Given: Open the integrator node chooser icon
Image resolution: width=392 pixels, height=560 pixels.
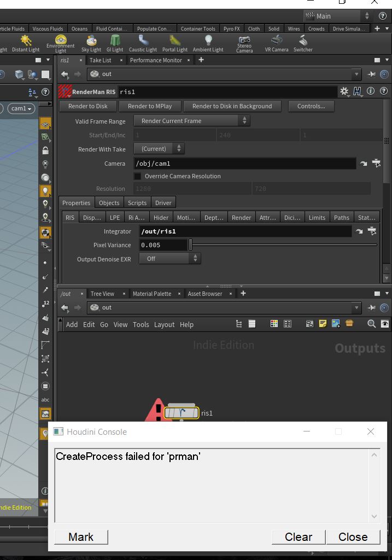Looking at the screenshot, I should click(372, 231).
